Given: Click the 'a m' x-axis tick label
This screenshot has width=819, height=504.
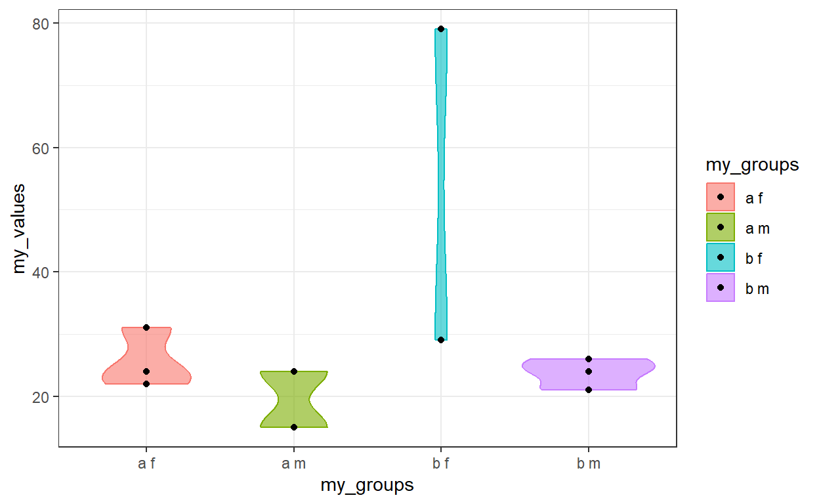Looking at the screenshot, I should (x=294, y=464).
